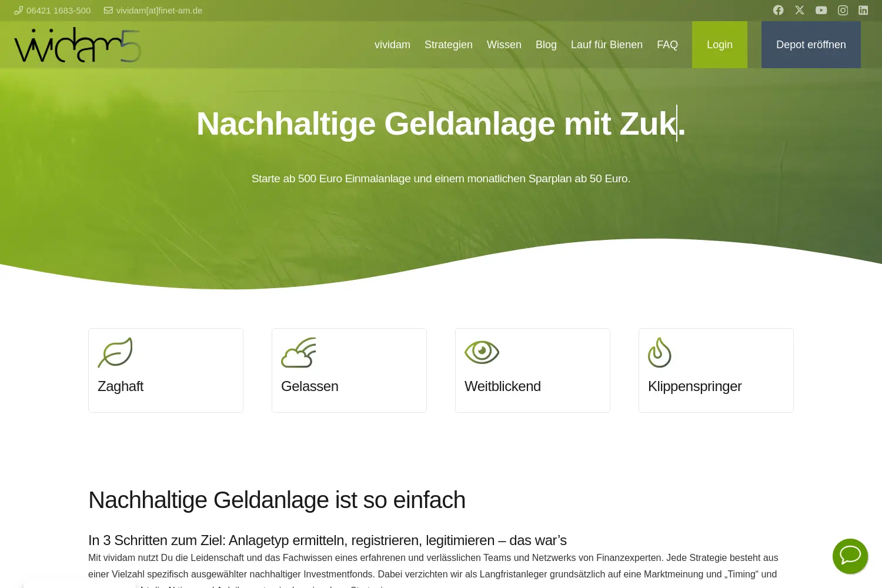Image resolution: width=882 pixels, height=588 pixels.
Task: Open Lauf für Bienen menu item
Action: point(607,45)
